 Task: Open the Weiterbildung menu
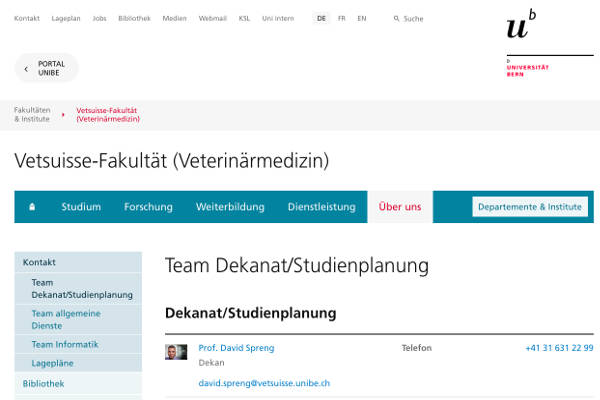tap(230, 207)
